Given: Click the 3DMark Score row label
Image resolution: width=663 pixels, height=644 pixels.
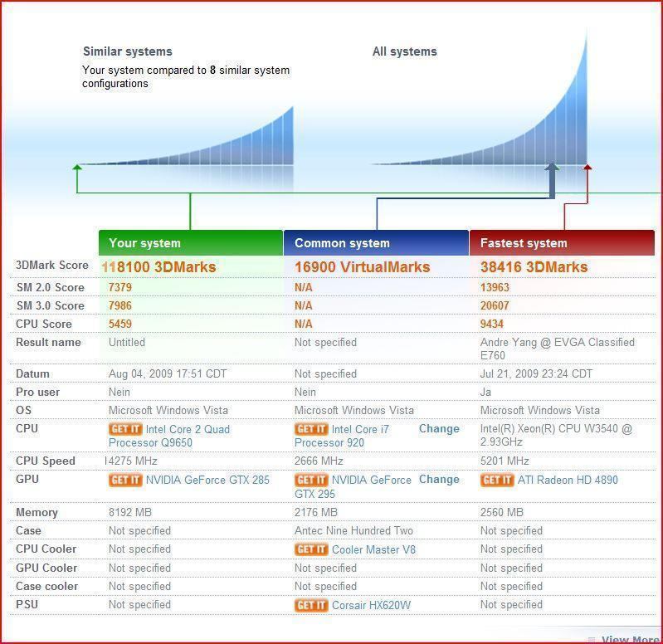Looking at the screenshot, I should tap(52, 265).
